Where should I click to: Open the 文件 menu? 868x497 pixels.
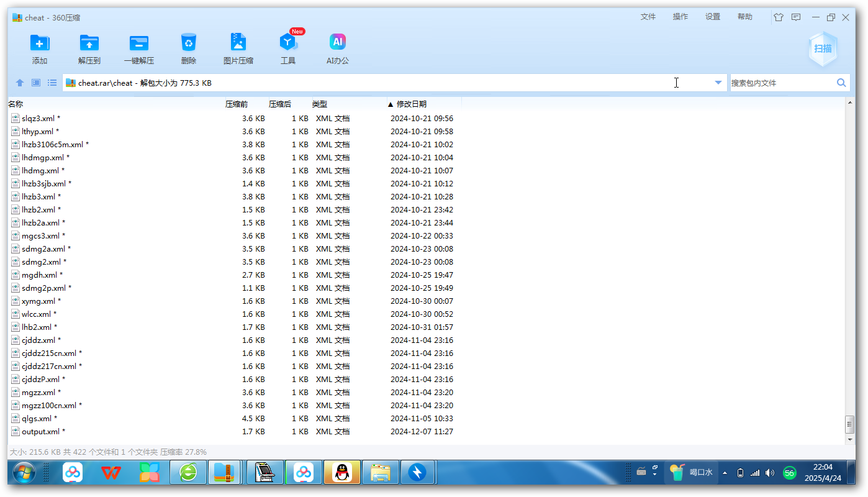tap(648, 17)
